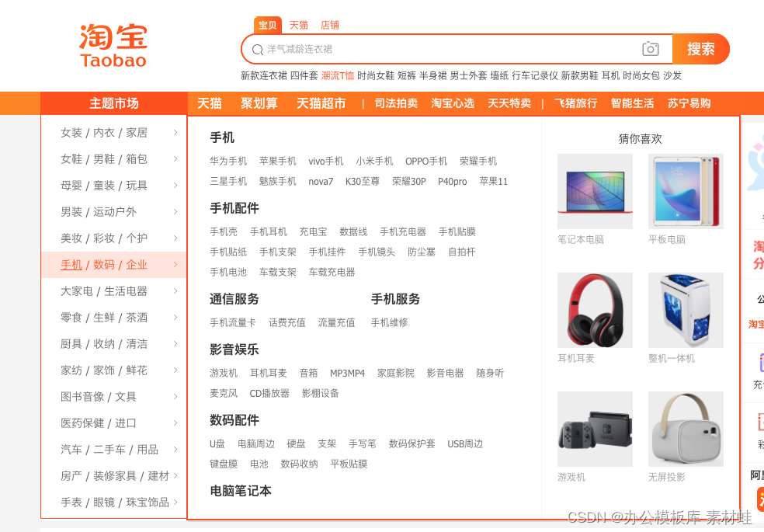This screenshot has width=764, height=532.
Task: Open the 家庭影院 link
Action: [396, 374]
